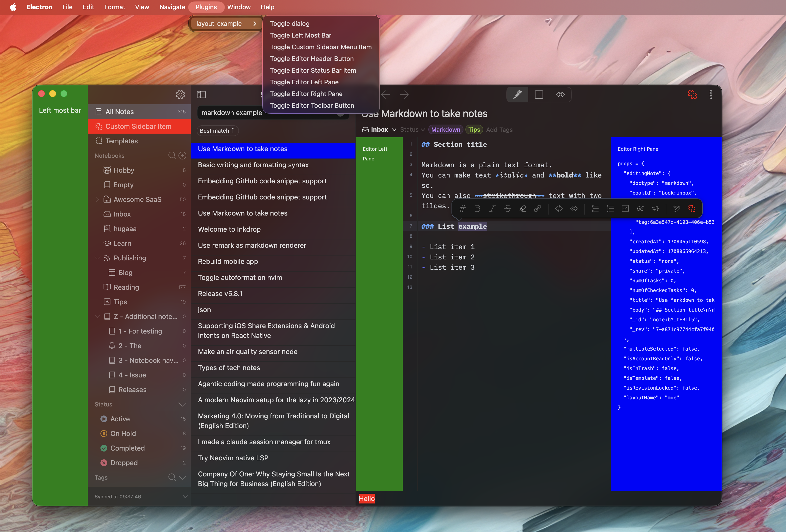The image size is (786, 532).
Task: Toggle the sidebar panel icon
Action: click(x=201, y=95)
